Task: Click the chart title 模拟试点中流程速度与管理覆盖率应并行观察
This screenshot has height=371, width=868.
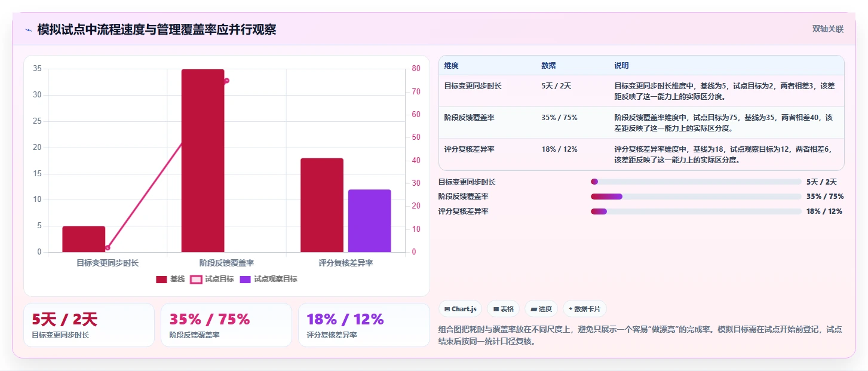Action: [157, 30]
